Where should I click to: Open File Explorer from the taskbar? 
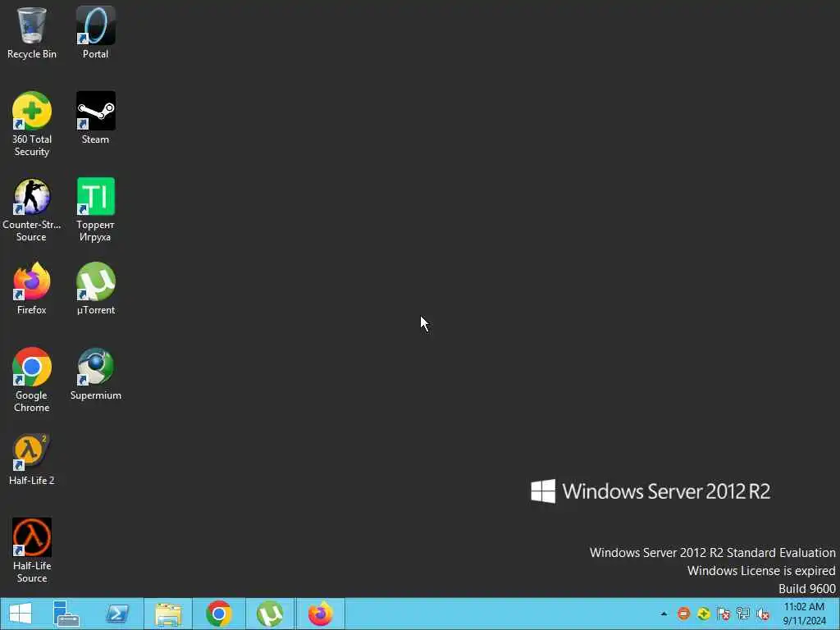(x=168, y=614)
